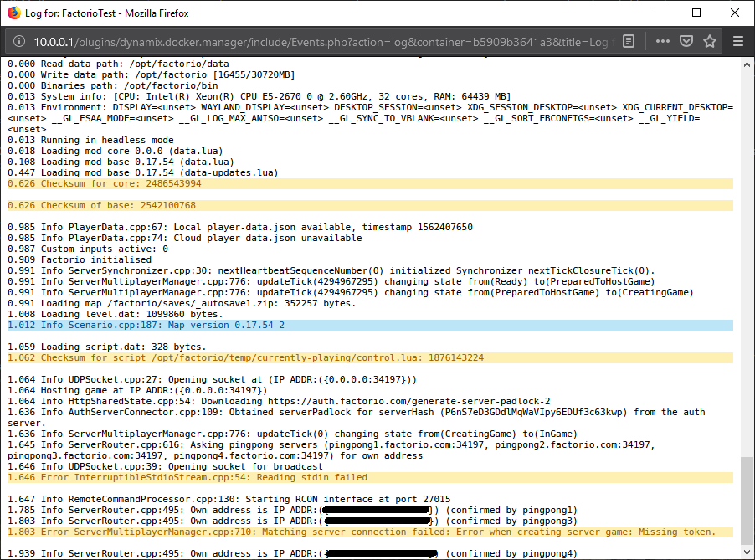Viewport: 755px width, 560px height.
Task: Click line 'Checksum of base: 2542100768'
Action: tap(370, 206)
